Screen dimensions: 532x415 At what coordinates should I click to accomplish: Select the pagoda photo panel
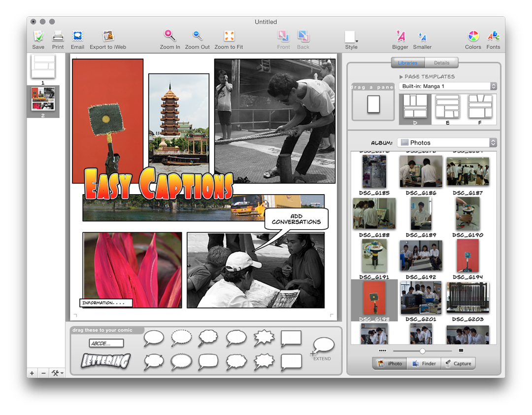pos(179,123)
